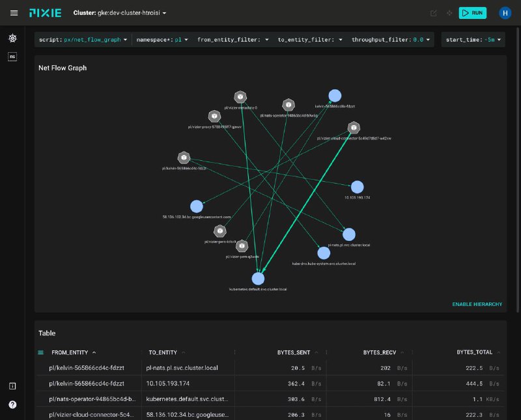This screenshot has width=521, height=420.
Task: Click the Net Flow Graph title
Action: [63, 68]
